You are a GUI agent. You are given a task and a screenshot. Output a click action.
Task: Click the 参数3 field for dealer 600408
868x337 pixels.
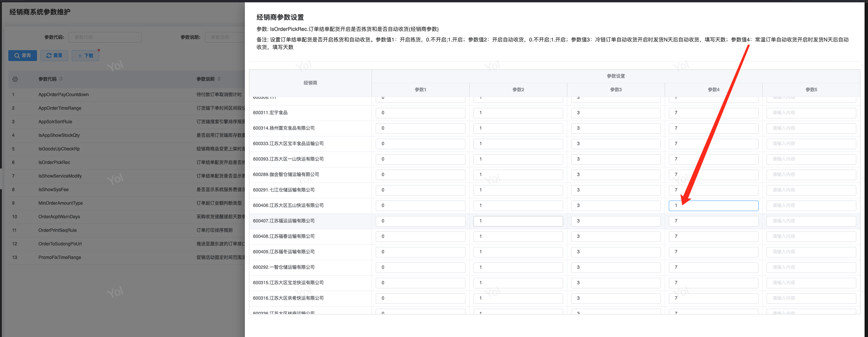click(x=616, y=236)
